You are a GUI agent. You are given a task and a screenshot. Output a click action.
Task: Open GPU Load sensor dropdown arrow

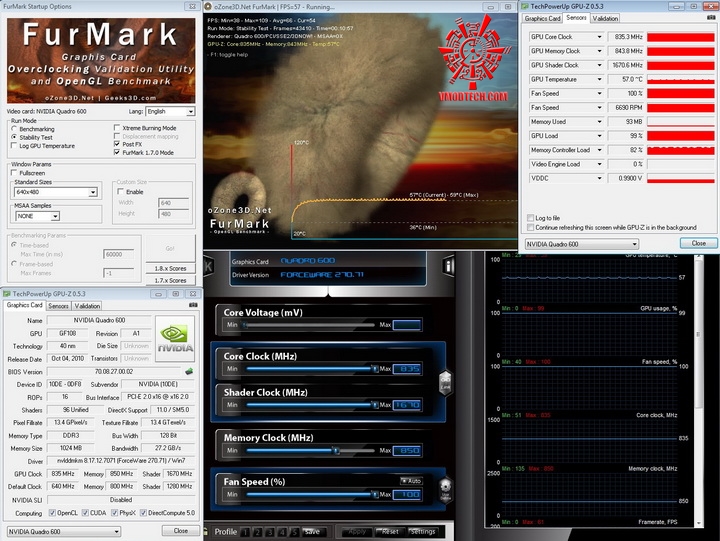pyautogui.click(x=599, y=136)
